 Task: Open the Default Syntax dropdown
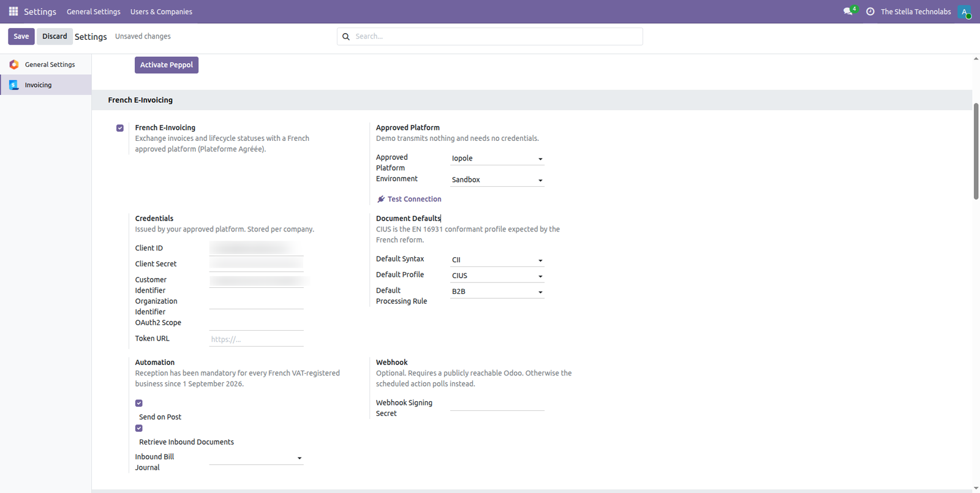(x=497, y=260)
